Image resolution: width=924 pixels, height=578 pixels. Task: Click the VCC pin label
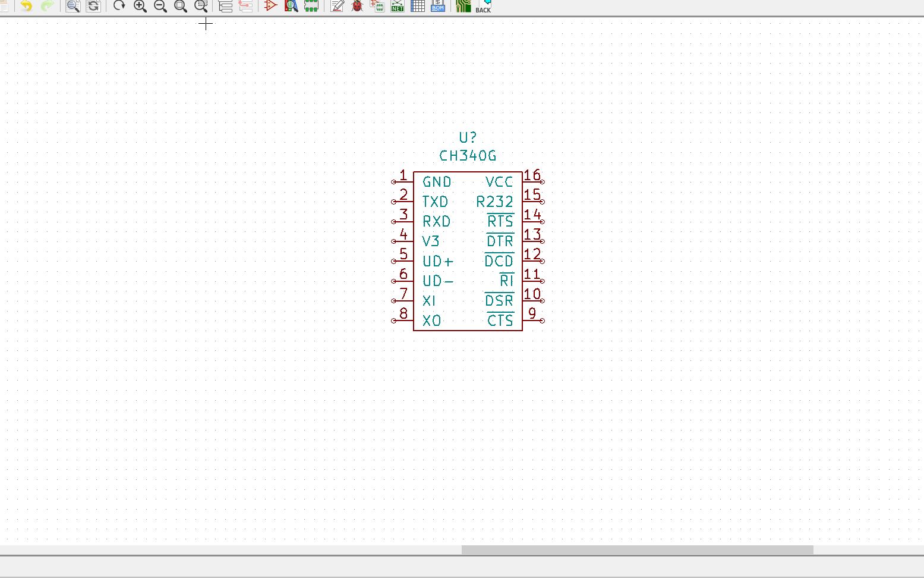(499, 182)
